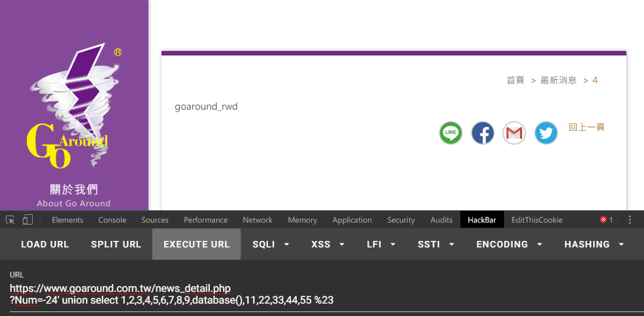The width and height of the screenshot is (644, 316).
Task: Share the page via Facebook icon
Action: click(x=483, y=133)
